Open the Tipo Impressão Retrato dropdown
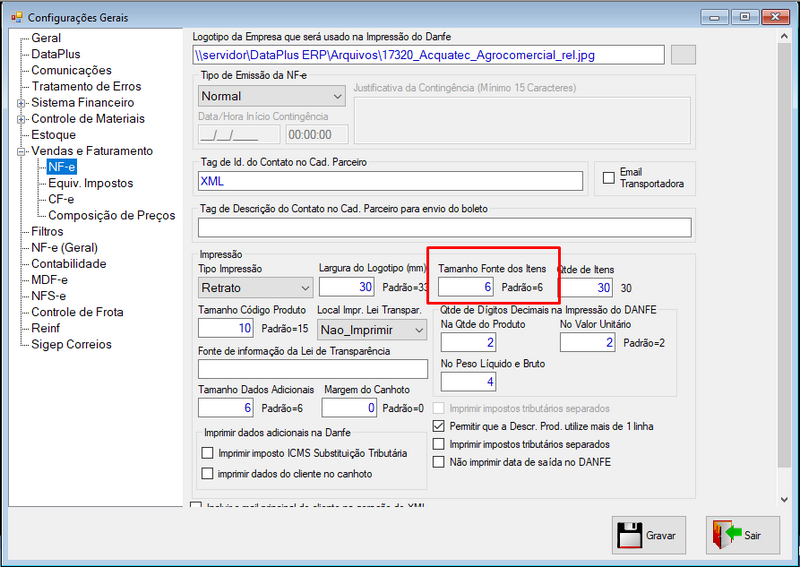800x567 pixels. (255, 288)
